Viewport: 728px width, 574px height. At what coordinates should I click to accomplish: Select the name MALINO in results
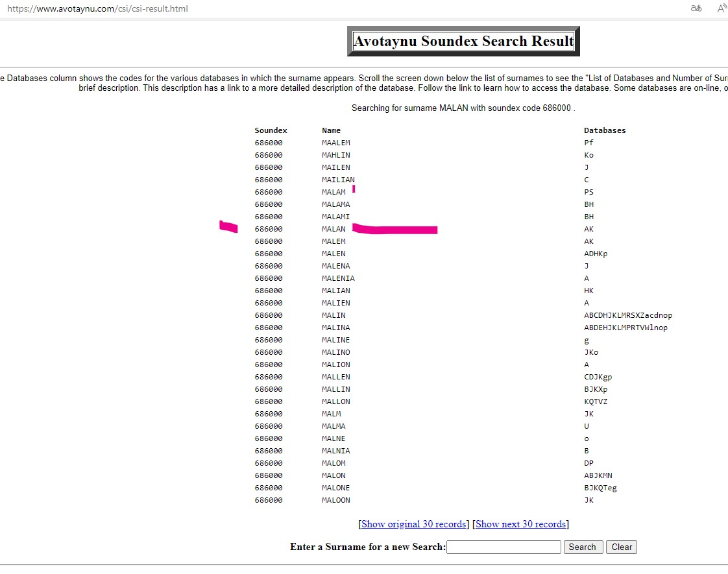tap(335, 352)
